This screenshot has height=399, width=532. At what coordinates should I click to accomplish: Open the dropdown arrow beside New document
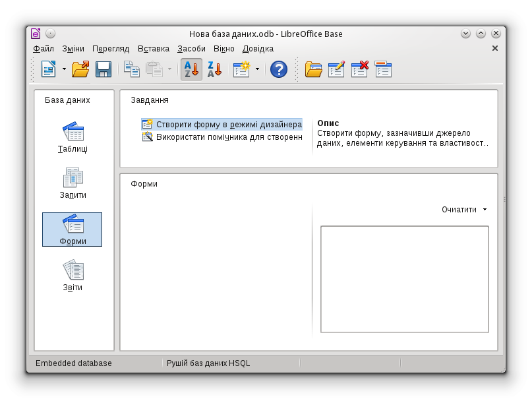point(64,69)
